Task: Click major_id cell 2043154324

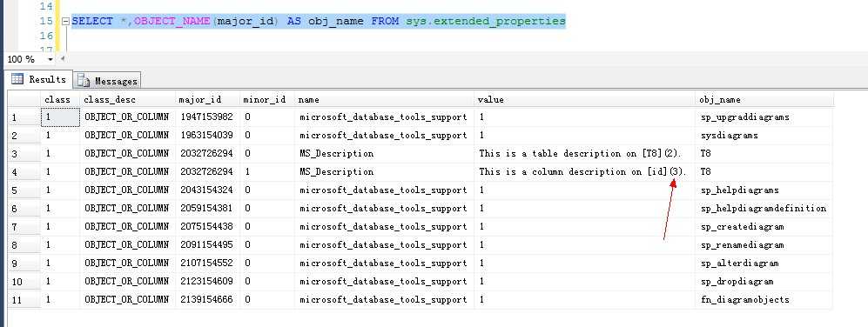Action: point(207,190)
